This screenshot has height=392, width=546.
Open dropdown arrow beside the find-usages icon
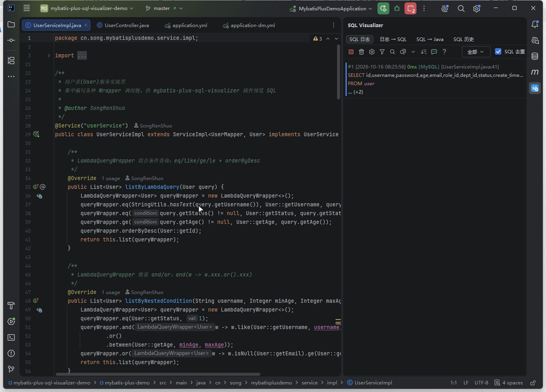[x=413, y=52]
